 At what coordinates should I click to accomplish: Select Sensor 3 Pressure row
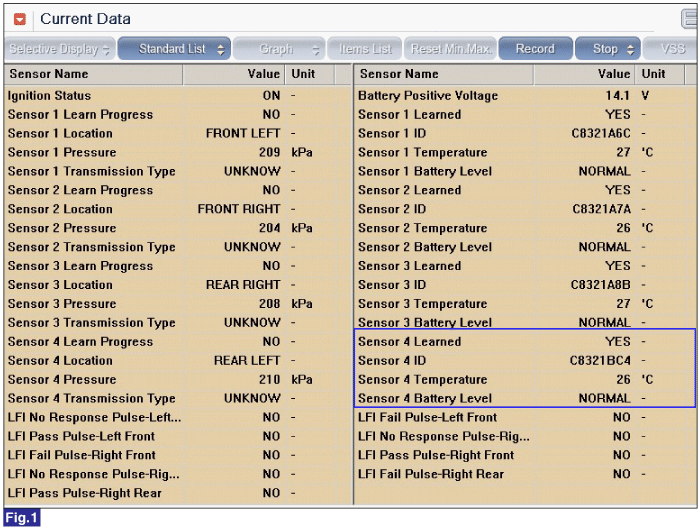179,304
